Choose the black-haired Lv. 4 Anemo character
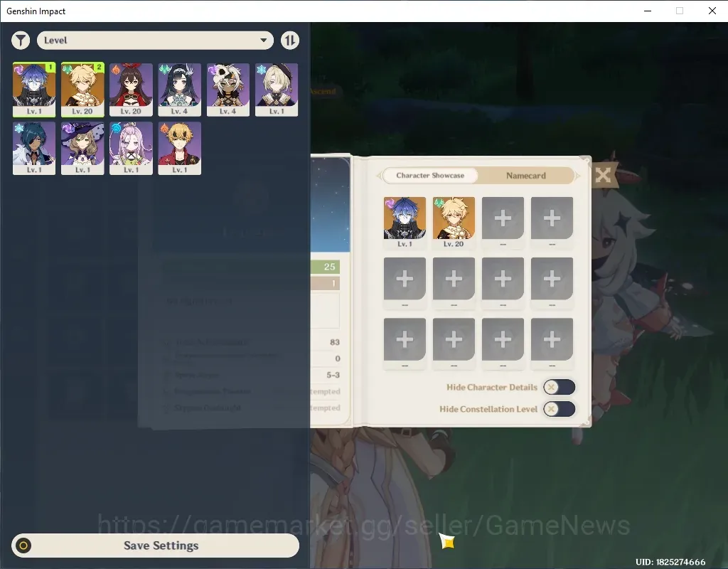Screen dimensions: 728x569 (x=179, y=89)
